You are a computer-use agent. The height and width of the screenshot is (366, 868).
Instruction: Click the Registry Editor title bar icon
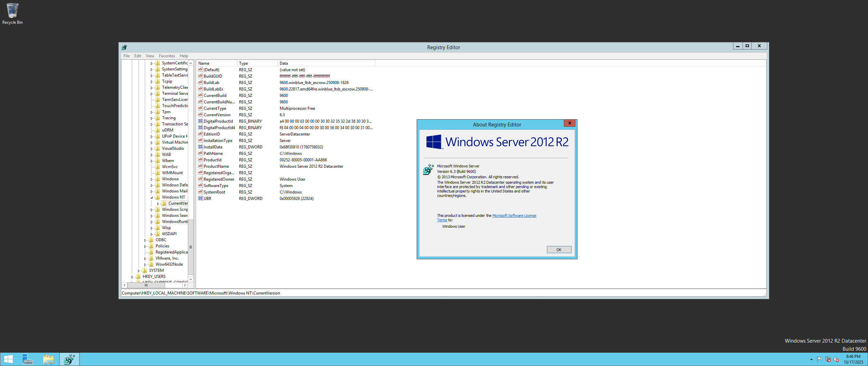click(x=124, y=47)
